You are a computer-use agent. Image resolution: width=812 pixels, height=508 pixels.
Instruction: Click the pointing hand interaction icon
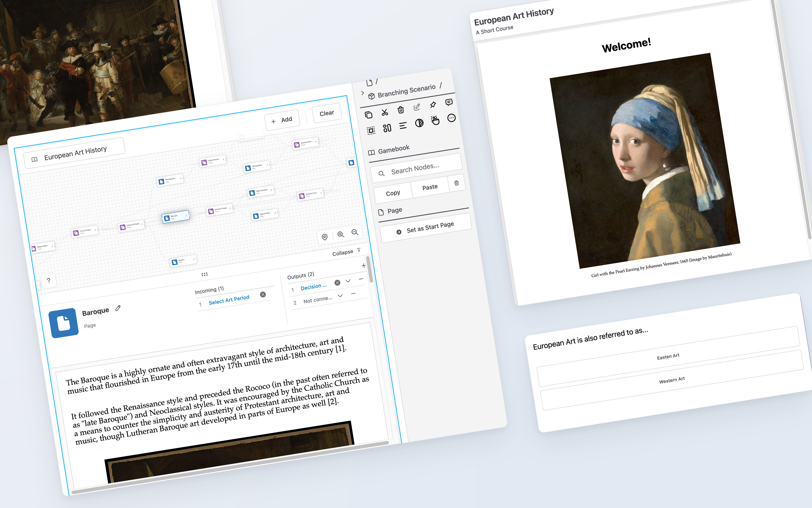pos(435,120)
